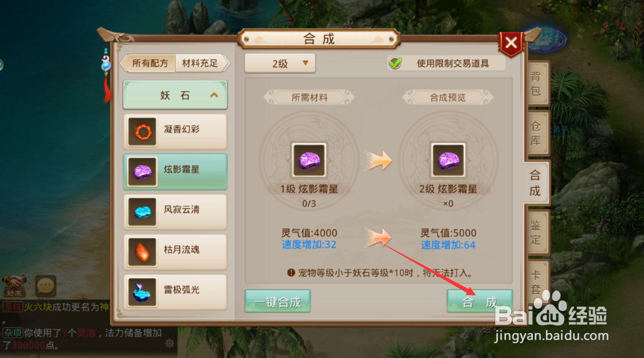This screenshot has width=644, height=358.
Task: Choose the 雷极弧光 stone icon
Action: (143, 292)
